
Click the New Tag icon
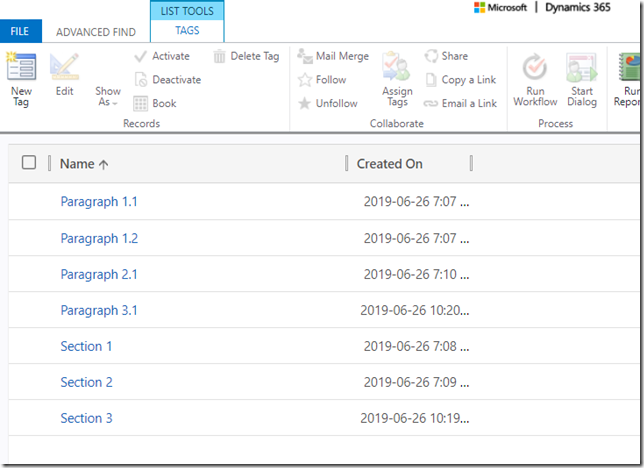[x=21, y=68]
